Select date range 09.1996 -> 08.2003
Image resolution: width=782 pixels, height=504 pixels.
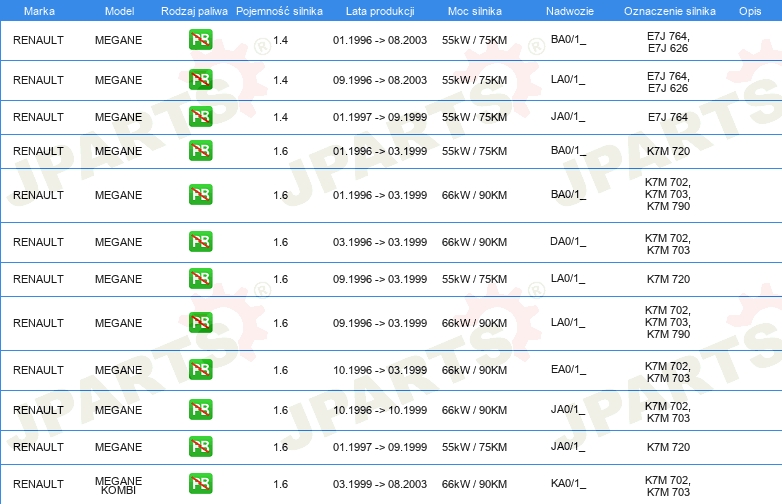click(380, 80)
